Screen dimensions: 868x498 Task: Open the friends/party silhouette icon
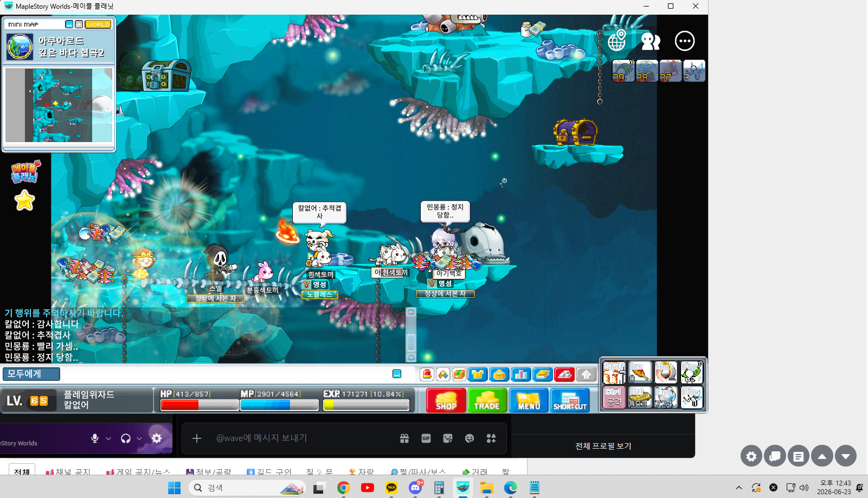point(651,41)
